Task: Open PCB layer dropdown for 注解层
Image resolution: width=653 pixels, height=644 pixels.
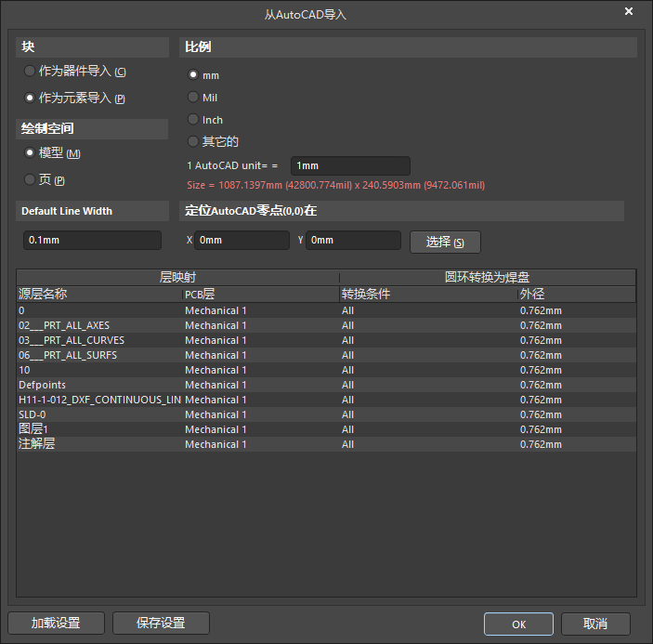Action: [261, 444]
